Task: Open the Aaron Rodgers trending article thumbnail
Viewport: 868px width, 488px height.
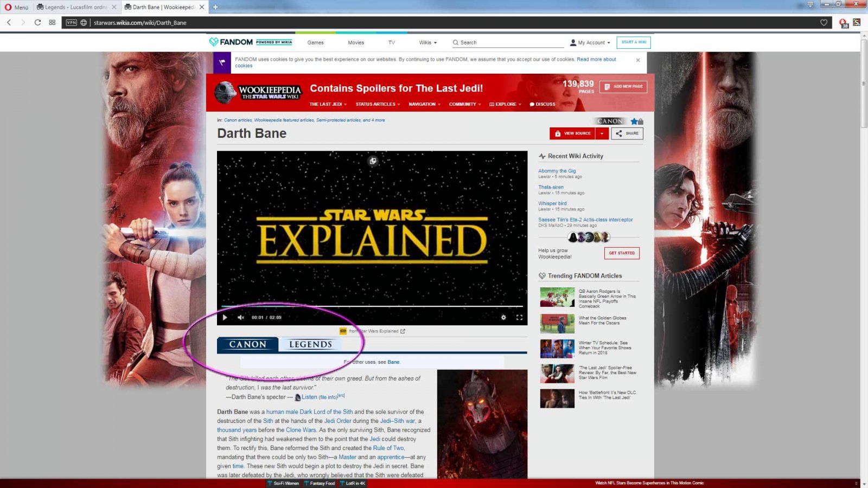Action: click(557, 297)
